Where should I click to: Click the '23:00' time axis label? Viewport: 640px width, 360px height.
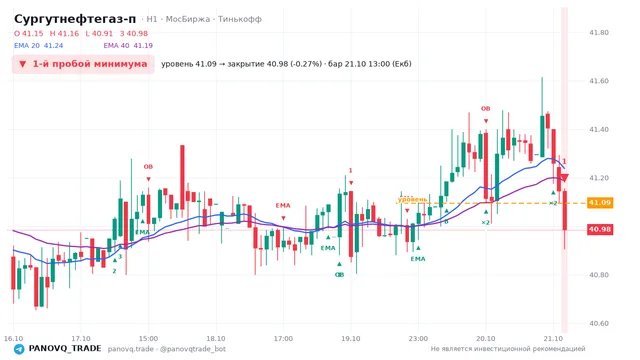coord(418,339)
